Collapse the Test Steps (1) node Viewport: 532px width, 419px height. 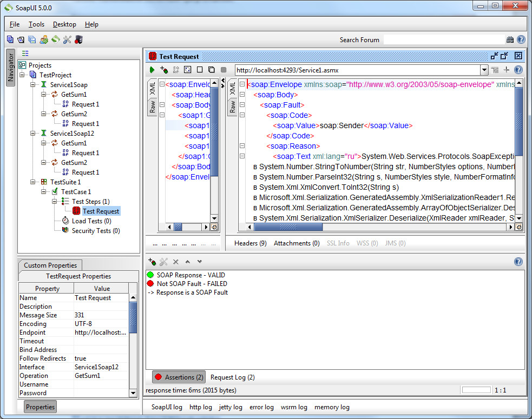[55, 201]
